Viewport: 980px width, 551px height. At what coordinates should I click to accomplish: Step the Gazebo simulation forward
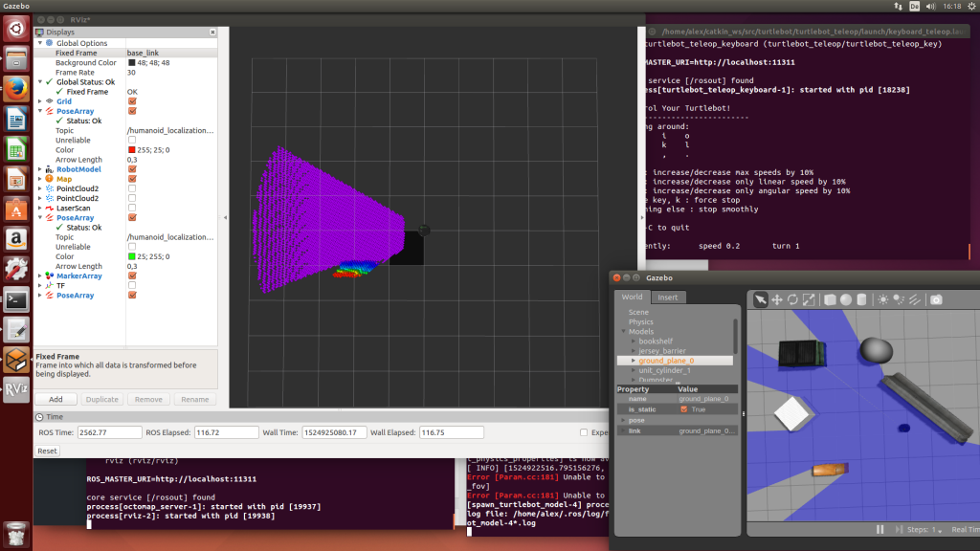pyautogui.click(x=899, y=529)
